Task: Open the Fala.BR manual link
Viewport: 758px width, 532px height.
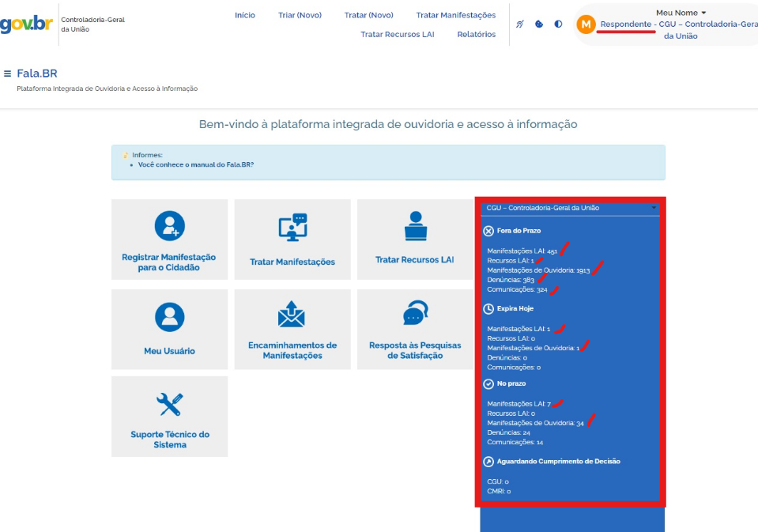Action: point(195,164)
